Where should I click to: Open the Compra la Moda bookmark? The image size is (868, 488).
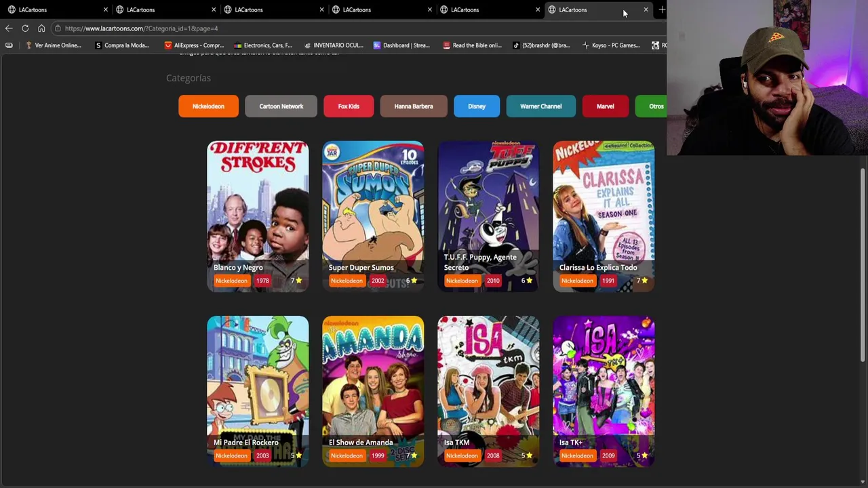[x=121, y=45]
